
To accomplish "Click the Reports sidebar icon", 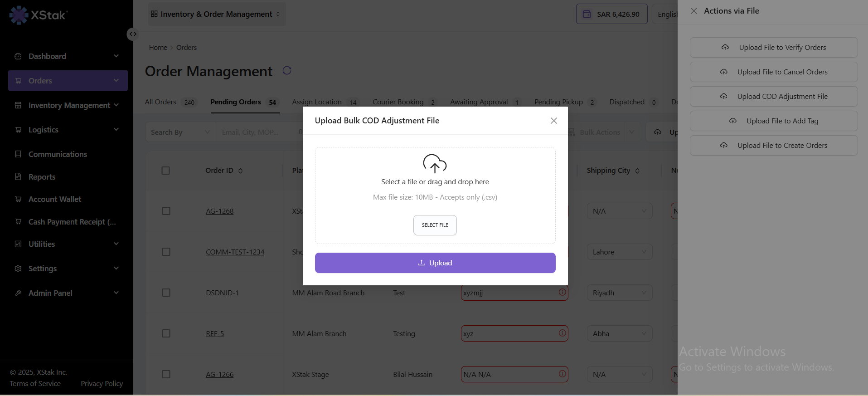I will [x=18, y=177].
